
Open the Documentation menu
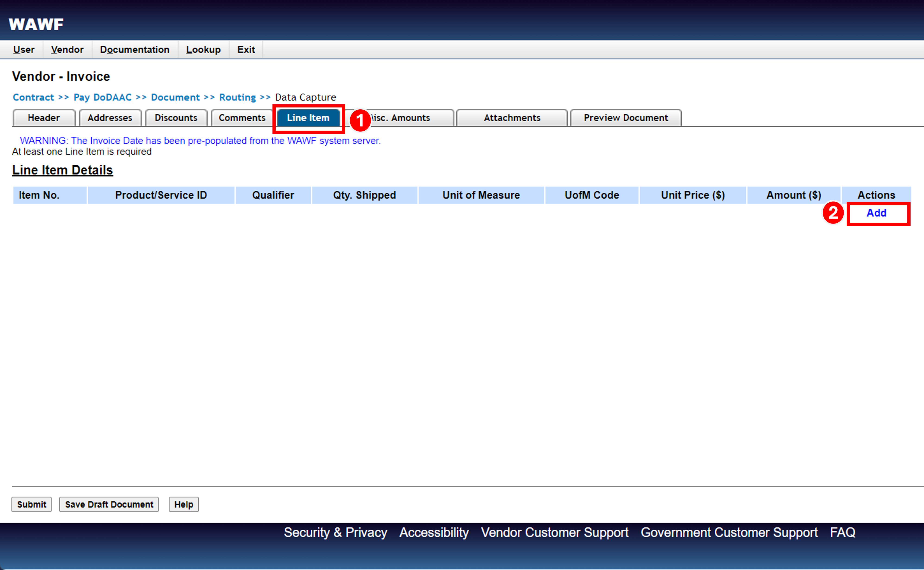[135, 49]
